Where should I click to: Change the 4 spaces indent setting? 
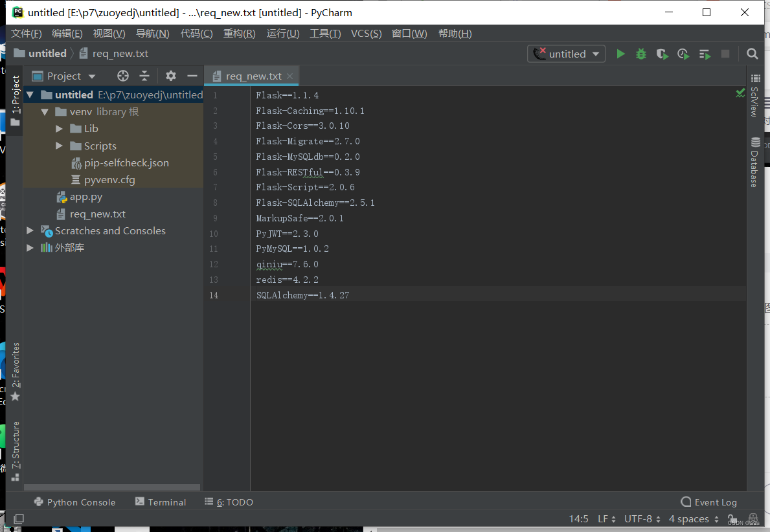coord(694,519)
